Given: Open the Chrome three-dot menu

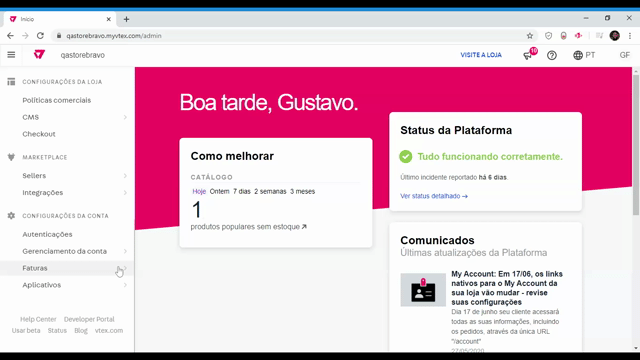Looking at the screenshot, I should click(630, 36).
